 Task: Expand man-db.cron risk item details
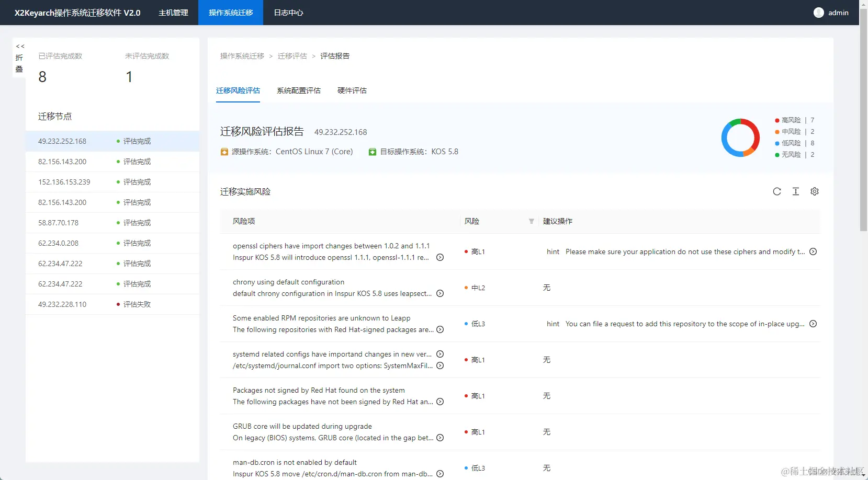440,474
